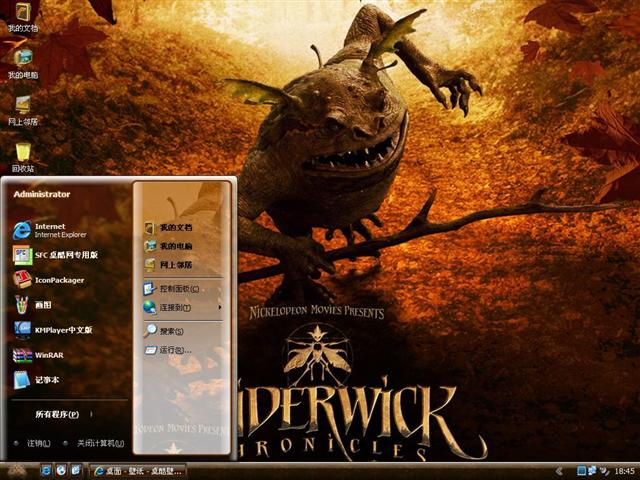Image resolution: width=640 pixels, height=480 pixels.
Task: Open 控制面板(C) control panel entry
Action: coord(171,289)
